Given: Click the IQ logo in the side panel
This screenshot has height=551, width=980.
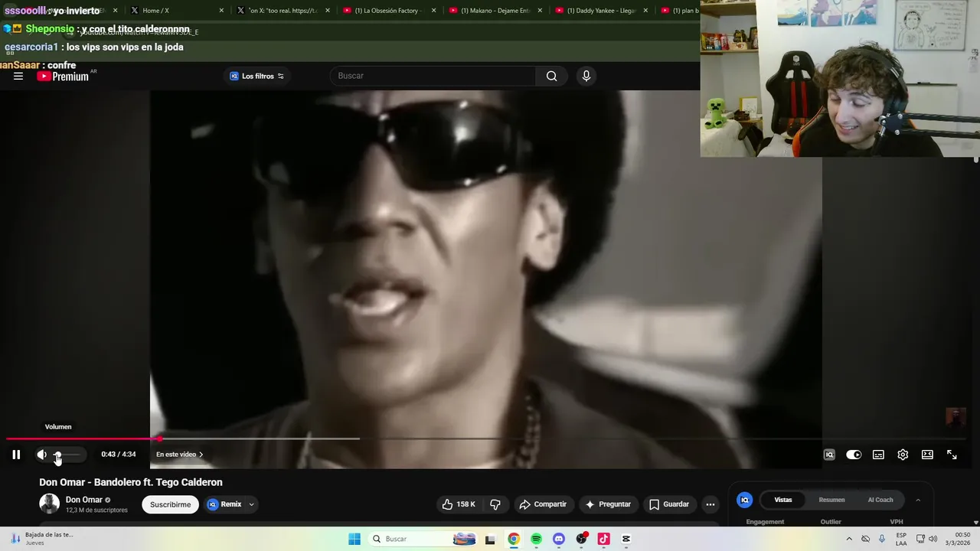Looking at the screenshot, I should [x=744, y=500].
